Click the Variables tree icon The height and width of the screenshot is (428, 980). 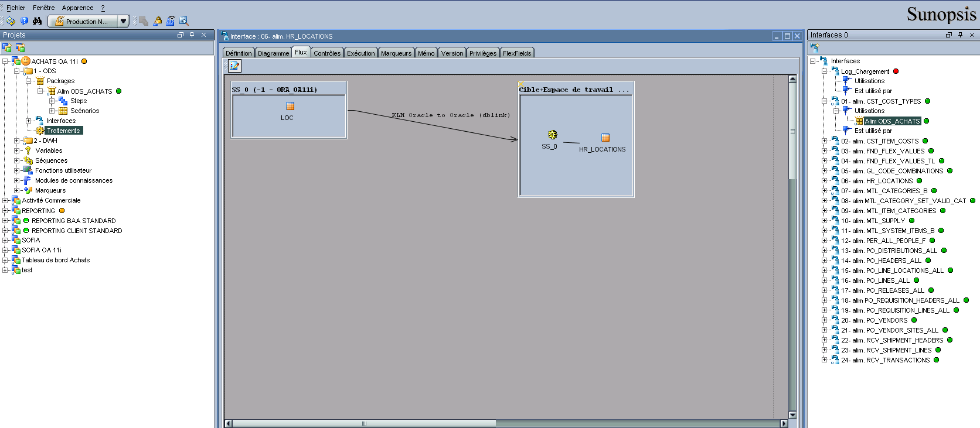click(x=28, y=150)
